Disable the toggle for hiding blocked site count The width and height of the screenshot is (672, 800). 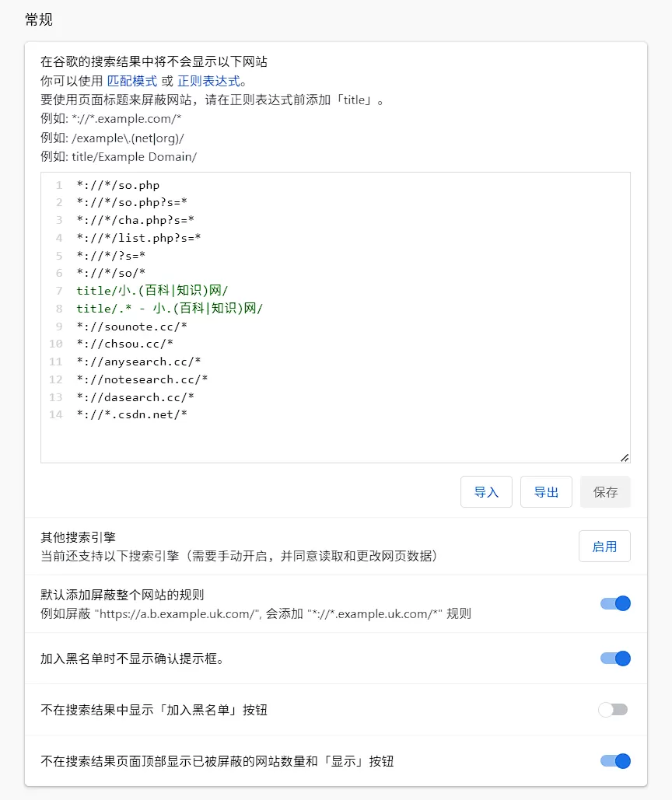[615, 761]
